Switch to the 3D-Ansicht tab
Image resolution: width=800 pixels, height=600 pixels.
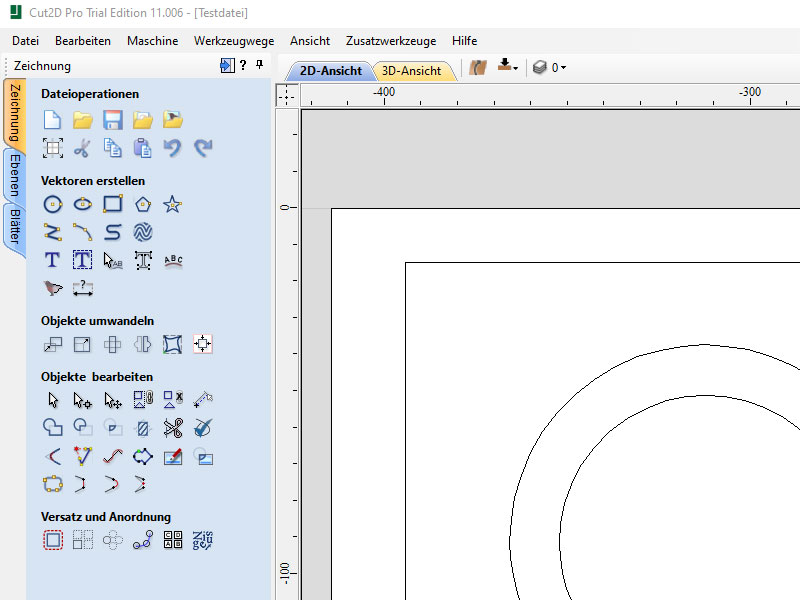click(x=411, y=71)
